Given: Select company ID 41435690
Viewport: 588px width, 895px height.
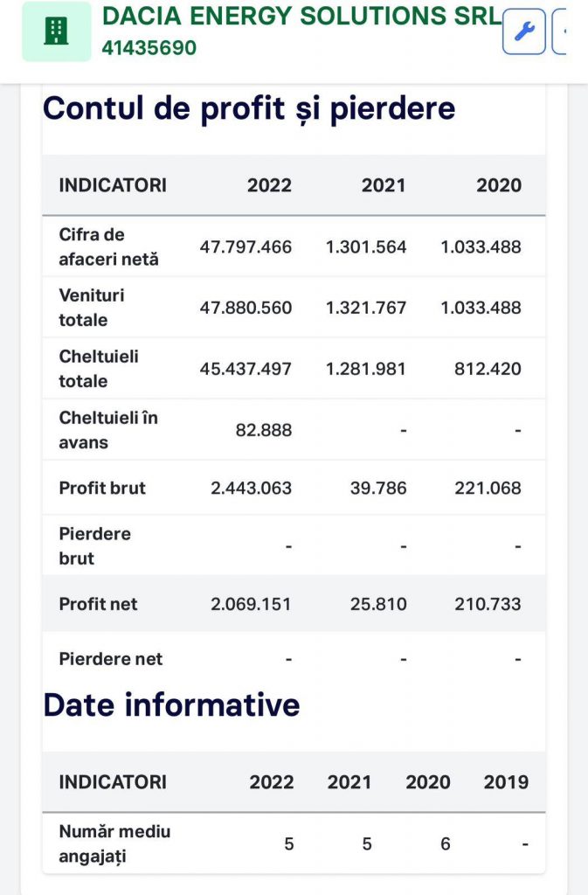Looking at the screenshot, I should coord(149,47).
